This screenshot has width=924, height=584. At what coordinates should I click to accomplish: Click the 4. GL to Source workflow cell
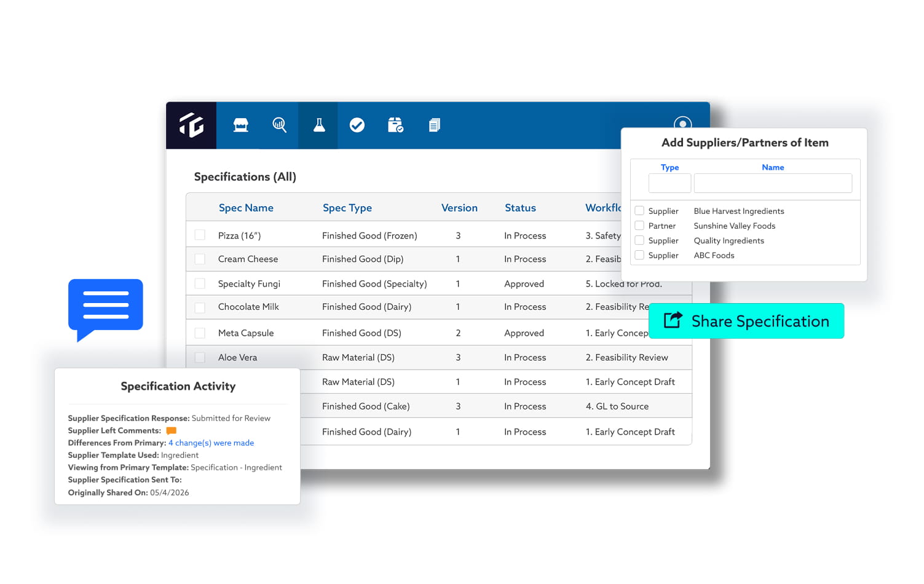tap(617, 406)
